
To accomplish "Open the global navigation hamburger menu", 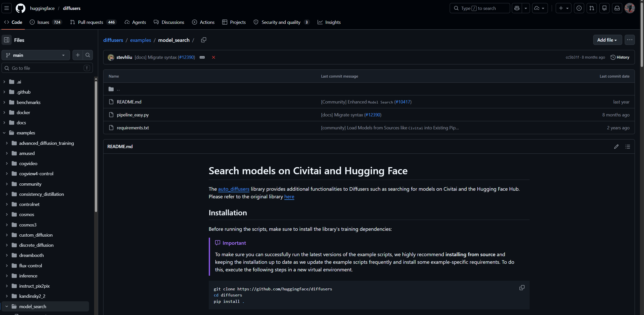I will tap(7, 8).
